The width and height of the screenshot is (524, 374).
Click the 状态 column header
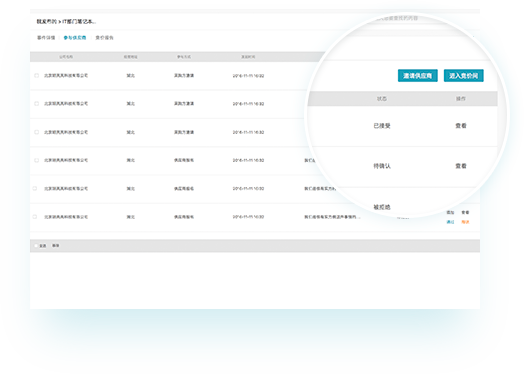(x=382, y=99)
